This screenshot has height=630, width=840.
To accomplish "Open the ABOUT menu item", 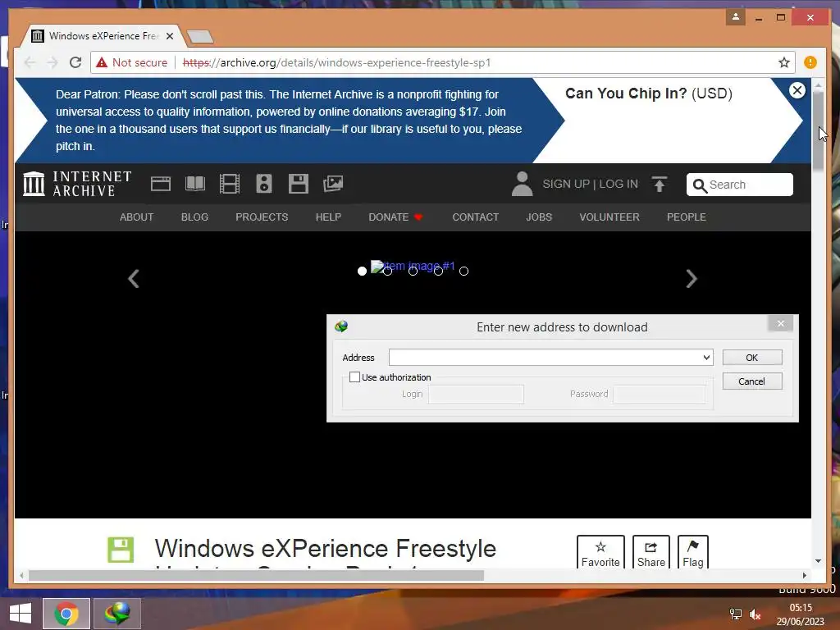I will (137, 217).
